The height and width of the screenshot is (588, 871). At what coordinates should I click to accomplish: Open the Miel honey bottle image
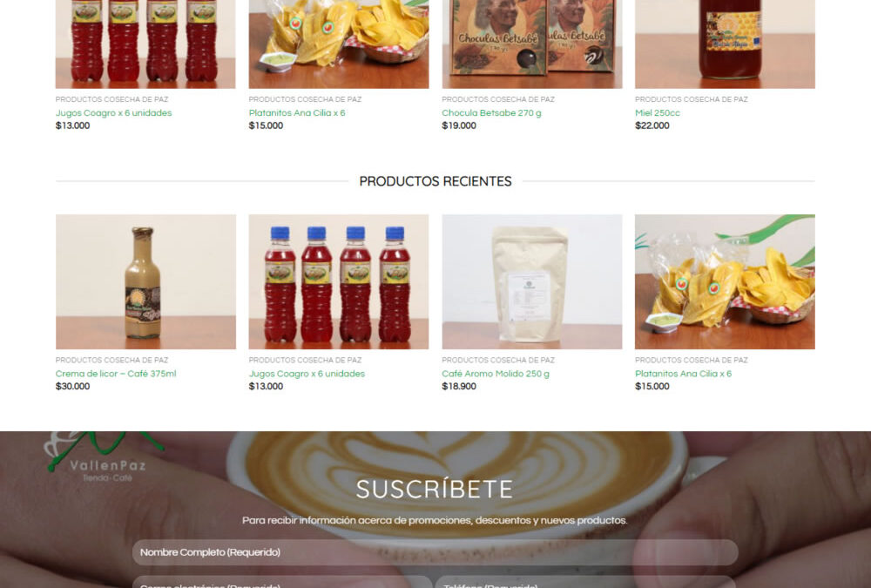725,44
